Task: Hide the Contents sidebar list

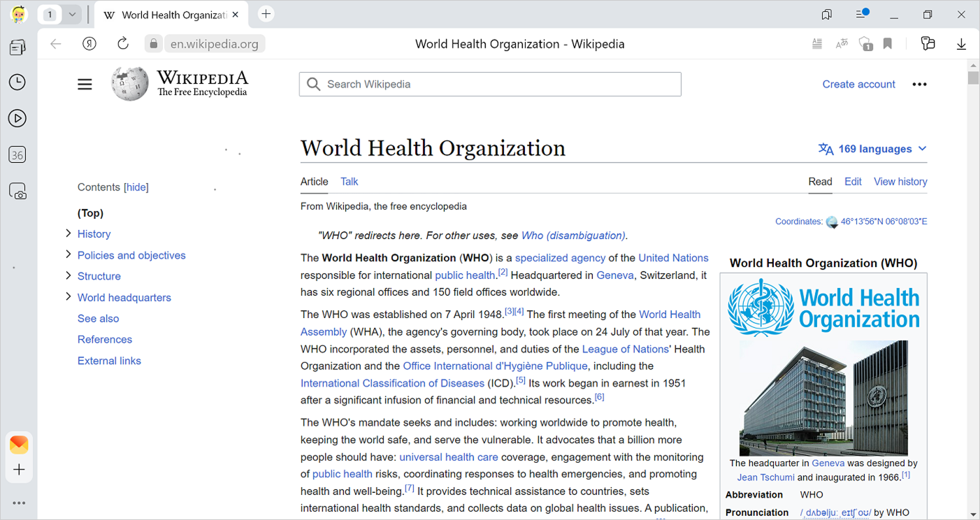Action: [136, 187]
